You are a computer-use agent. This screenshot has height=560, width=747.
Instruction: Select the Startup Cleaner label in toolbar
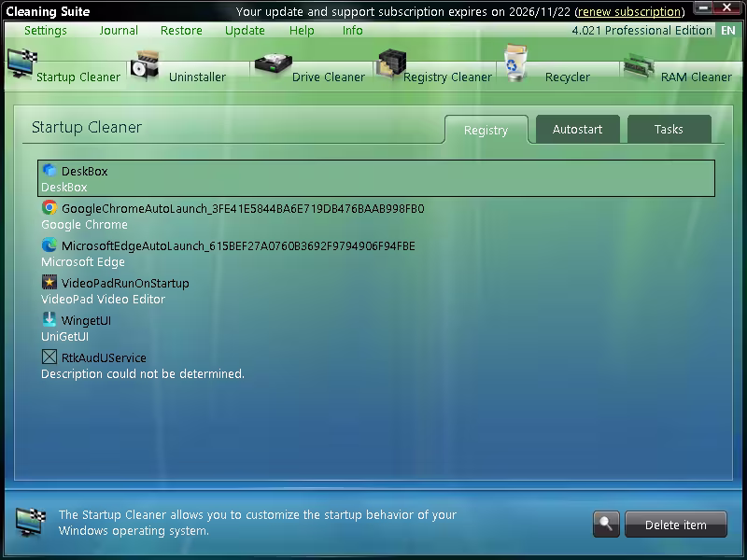point(78,77)
